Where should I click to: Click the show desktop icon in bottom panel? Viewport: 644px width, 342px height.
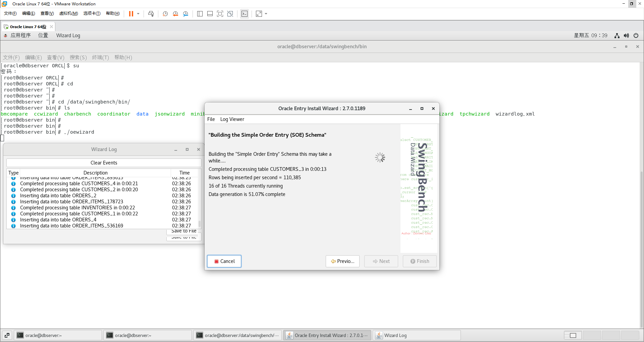coord(7,335)
